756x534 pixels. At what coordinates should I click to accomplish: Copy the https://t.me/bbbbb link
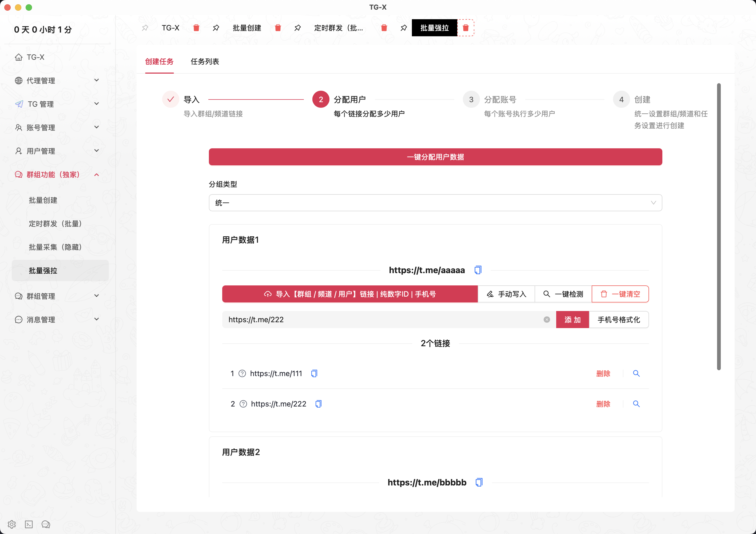coord(479,482)
